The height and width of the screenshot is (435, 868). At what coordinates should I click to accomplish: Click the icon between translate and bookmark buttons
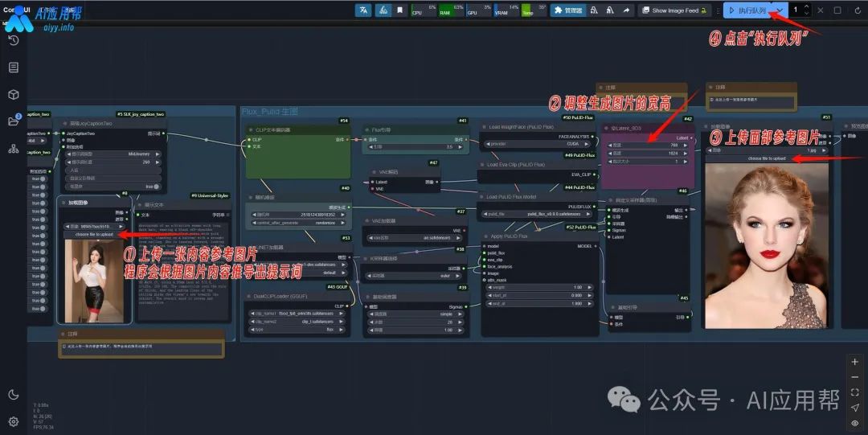coord(383,10)
